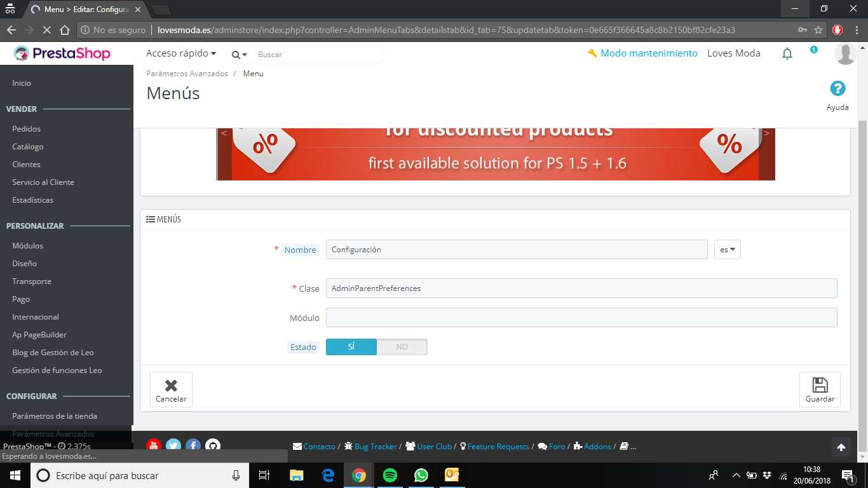This screenshot has height=488, width=868.
Task: Open PrestaShop GitHub footer icon
Action: click(x=213, y=446)
